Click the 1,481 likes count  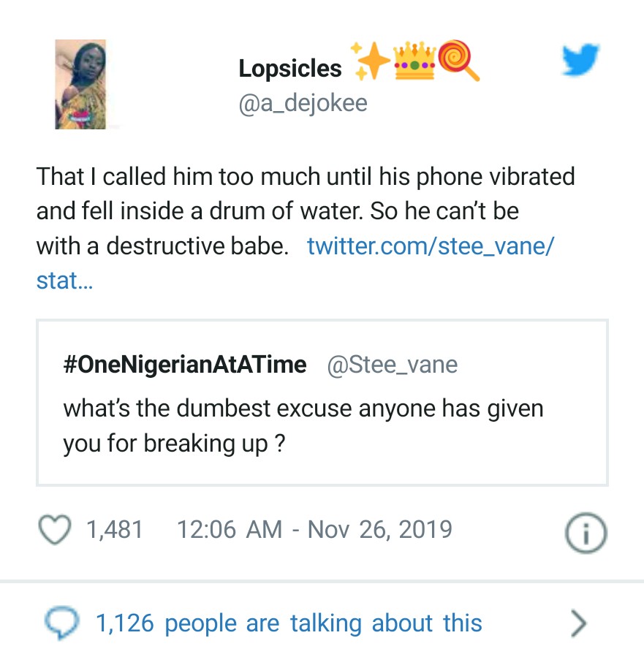pyautogui.click(x=114, y=529)
